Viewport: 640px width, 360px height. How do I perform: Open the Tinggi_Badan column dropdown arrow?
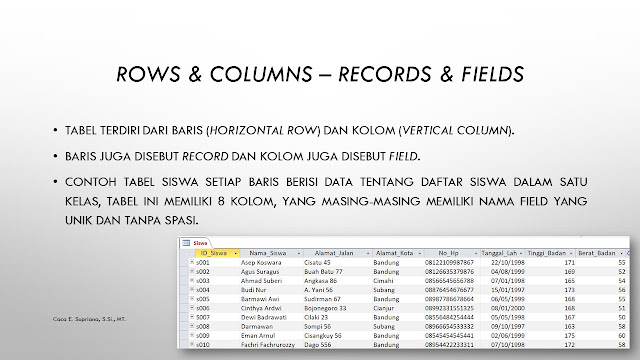pos(571,253)
